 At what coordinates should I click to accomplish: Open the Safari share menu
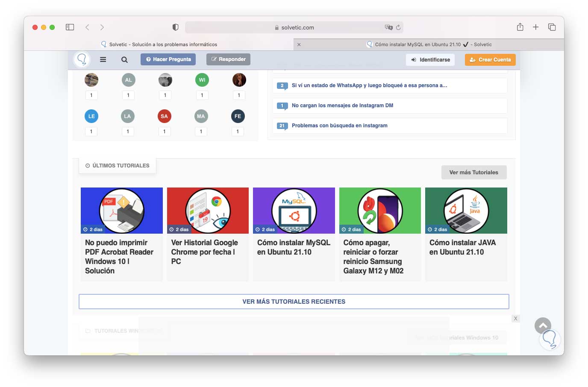click(520, 27)
